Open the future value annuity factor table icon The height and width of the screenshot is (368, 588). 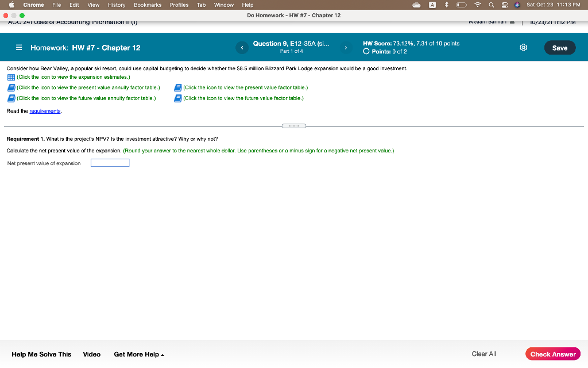pyautogui.click(x=11, y=98)
